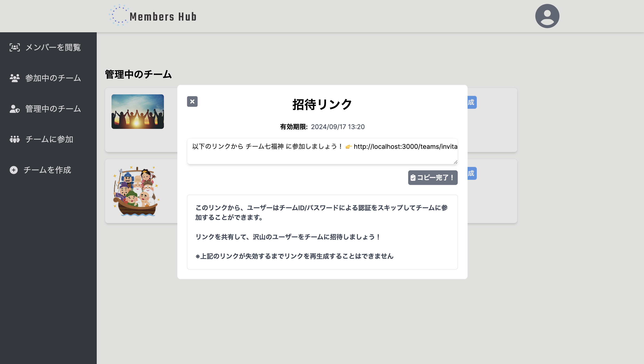Close the 招待リンク modal with X
Viewport: 644px width, 364px height.
(x=192, y=101)
